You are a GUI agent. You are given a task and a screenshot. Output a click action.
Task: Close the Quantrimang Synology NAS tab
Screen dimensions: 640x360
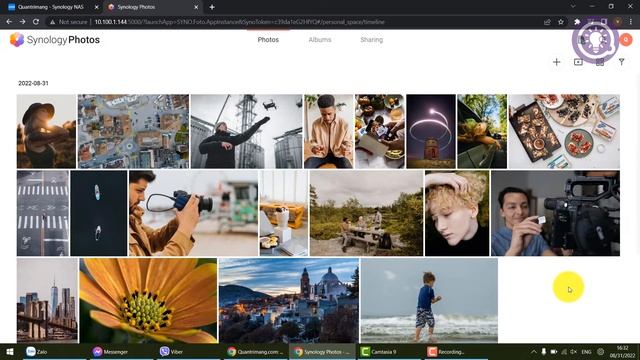coord(96,7)
